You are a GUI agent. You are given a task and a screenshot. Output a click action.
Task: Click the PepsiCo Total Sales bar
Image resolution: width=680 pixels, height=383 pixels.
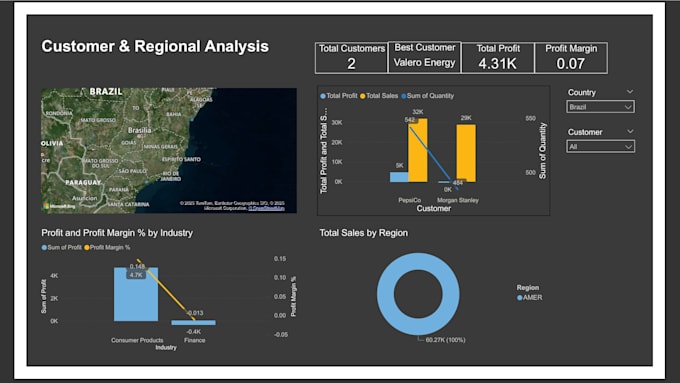click(418, 150)
